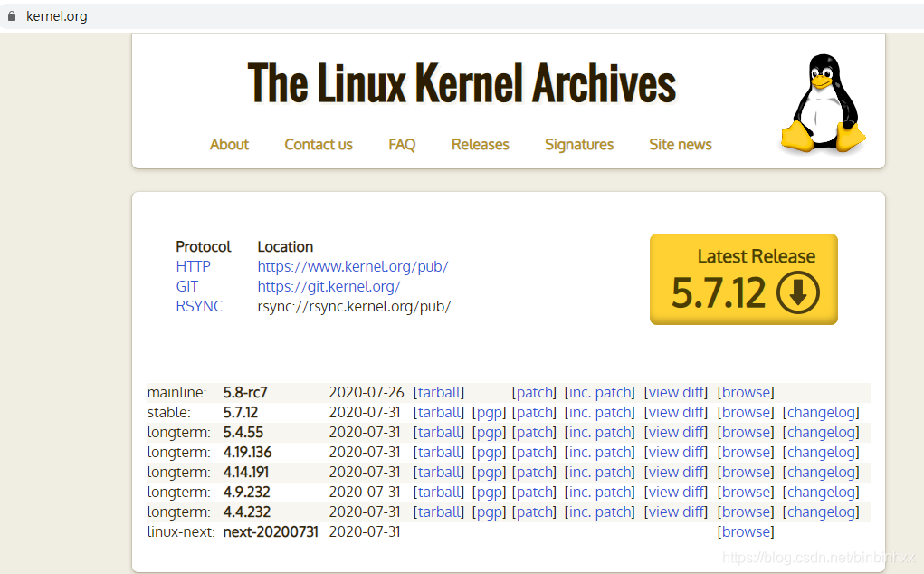Click the HTTP protocol link

(194, 266)
